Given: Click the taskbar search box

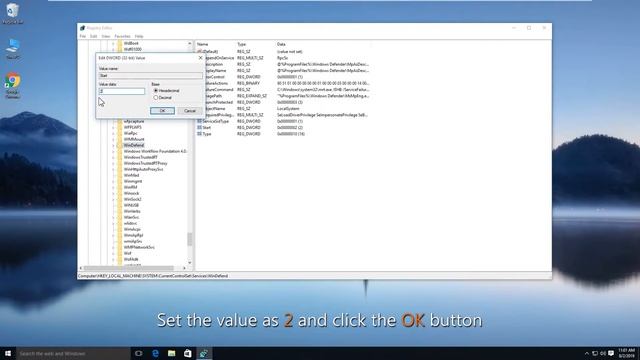Looking at the screenshot, I should tap(73, 353).
